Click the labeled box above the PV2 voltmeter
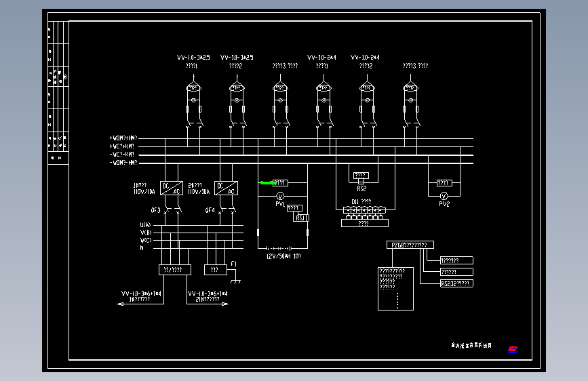Viewport: 588px width, 381px height. coord(444,183)
